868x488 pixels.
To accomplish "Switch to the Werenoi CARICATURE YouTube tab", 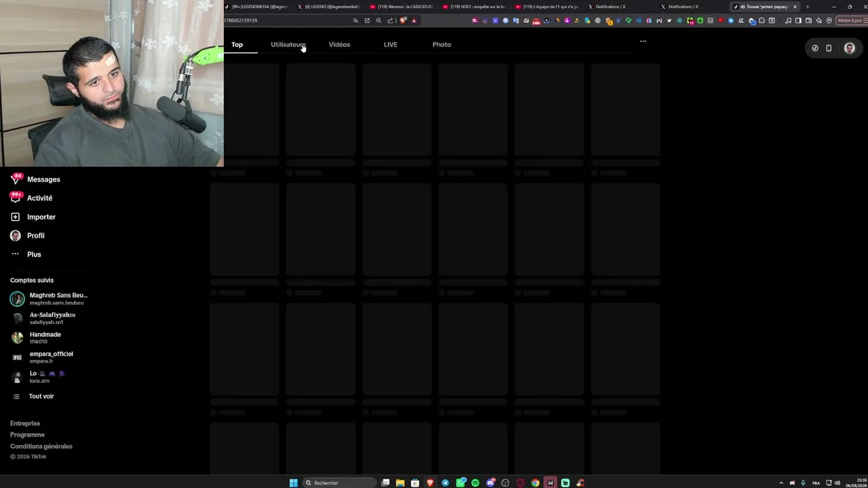I will [403, 7].
